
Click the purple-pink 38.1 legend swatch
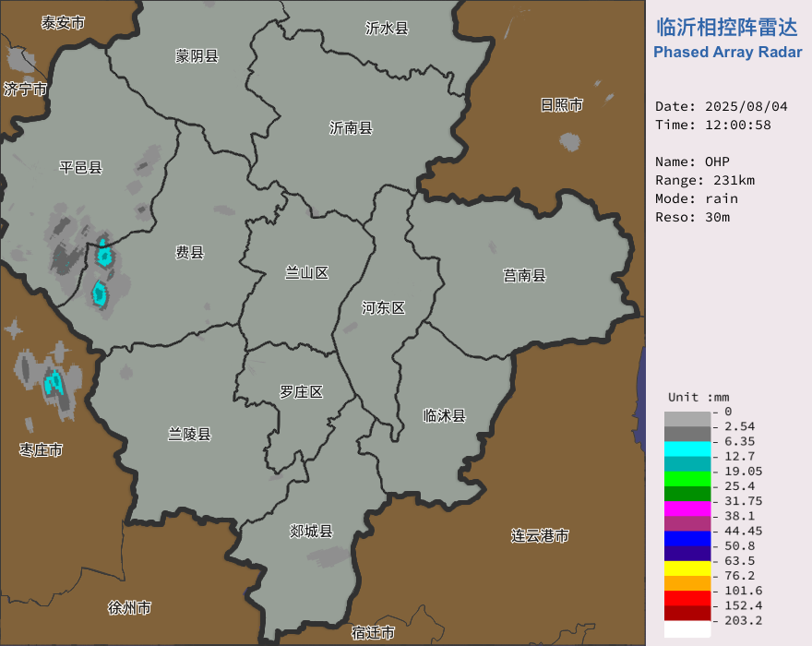coord(687,524)
